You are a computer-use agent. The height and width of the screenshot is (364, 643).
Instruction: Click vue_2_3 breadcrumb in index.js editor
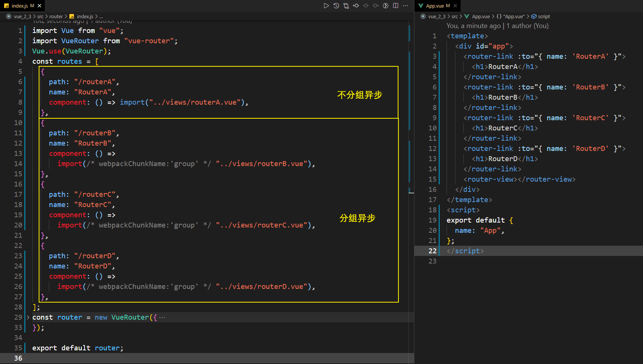22,16
